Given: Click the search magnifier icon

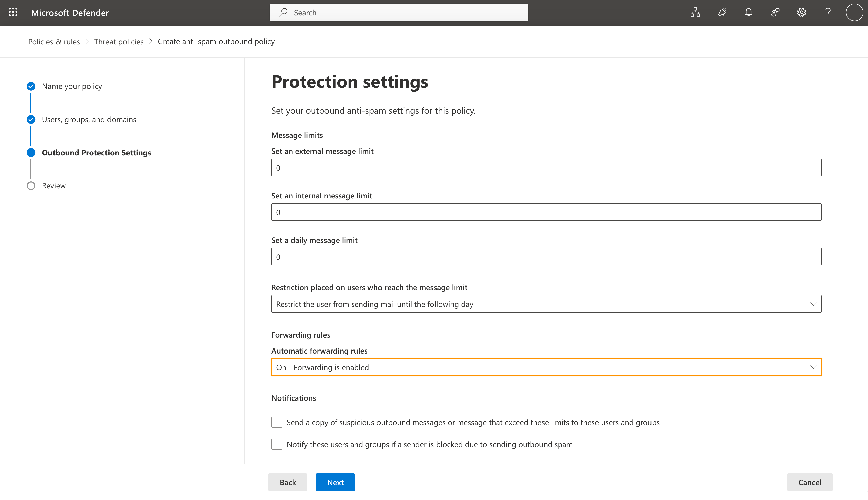Looking at the screenshot, I should [x=283, y=12].
